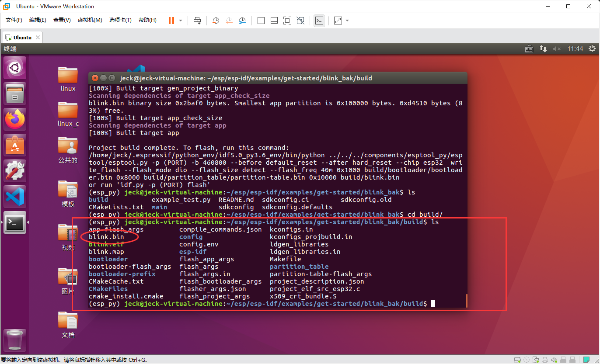Open the network indicator in the Ubuntu panel
600x364 pixels.
(x=543, y=49)
